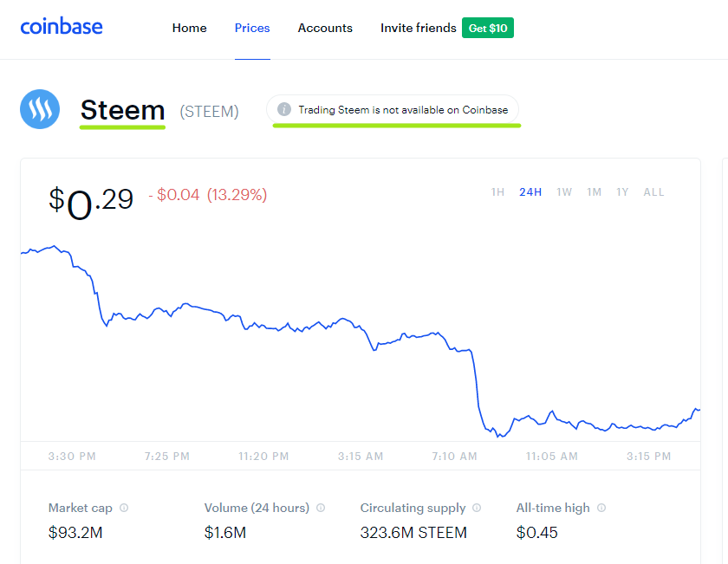Switch chart to 1M range
The width and height of the screenshot is (728, 564).
click(x=594, y=192)
